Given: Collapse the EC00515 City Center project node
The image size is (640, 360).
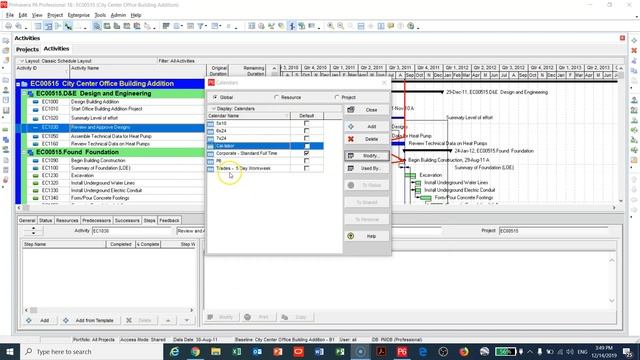Looking at the screenshot, I should pos(18,84).
